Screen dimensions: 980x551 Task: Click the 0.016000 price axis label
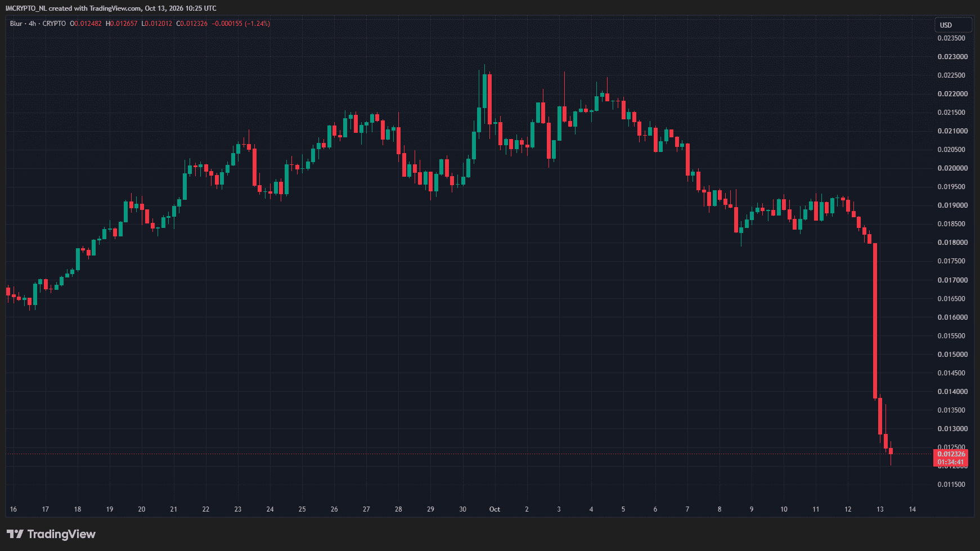[x=952, y=317]
